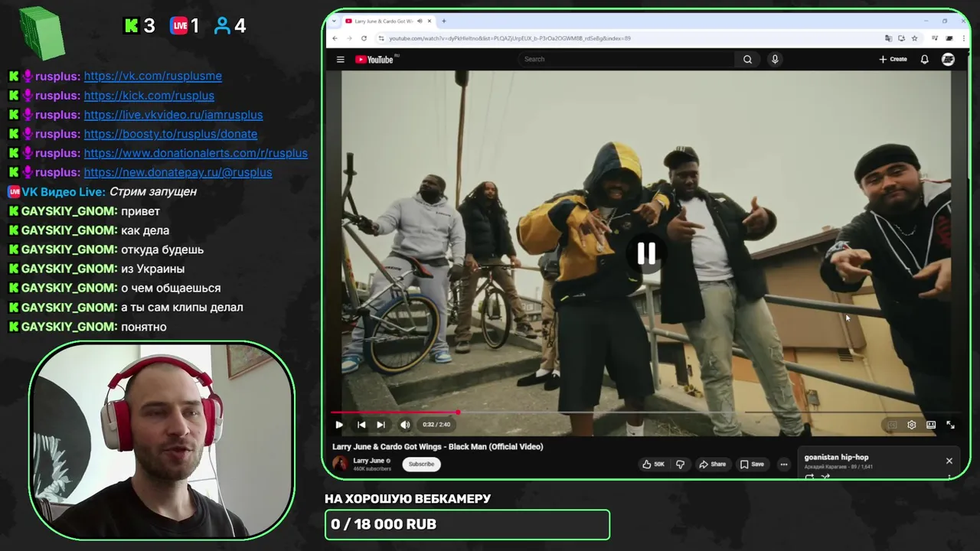980x551 pixels.
Task: Open the live.vkvideo.ru/iamrusplus link
Action: click(x=173, y=115)
